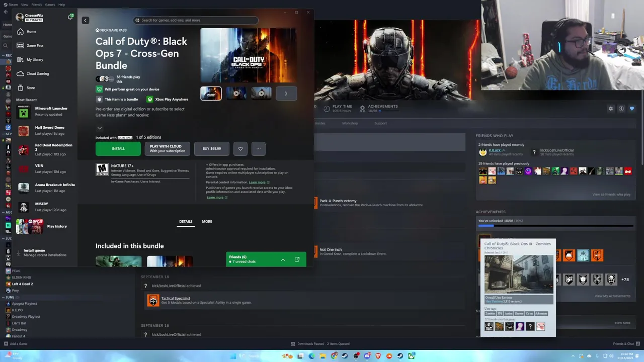Add game to wishlist with heart icon

pos(240,148)
